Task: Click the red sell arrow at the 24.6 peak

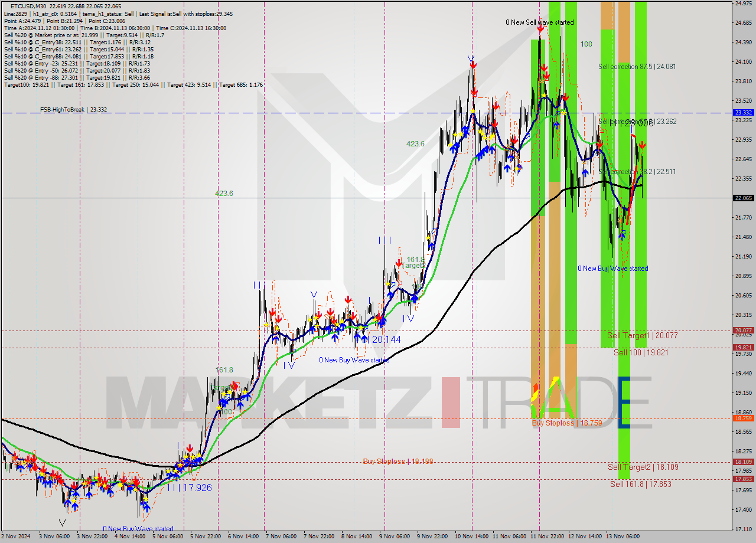Action: tap(540, 28)
